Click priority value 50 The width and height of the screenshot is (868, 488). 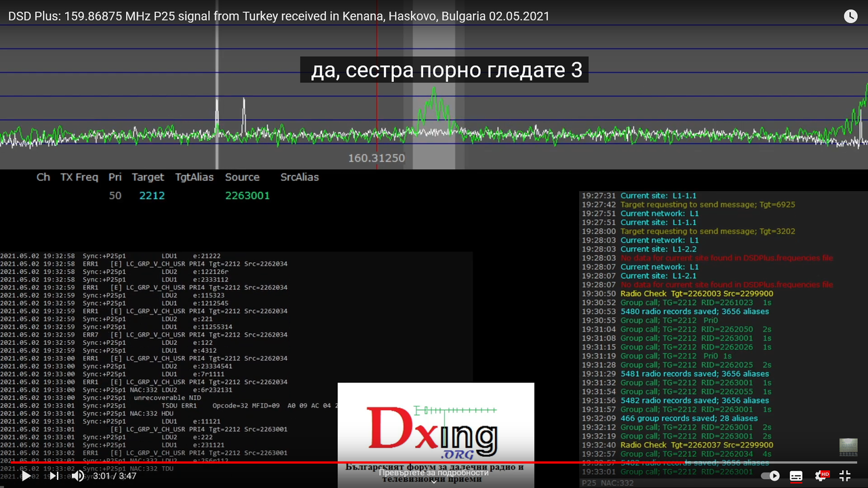(x=115, y=195)
